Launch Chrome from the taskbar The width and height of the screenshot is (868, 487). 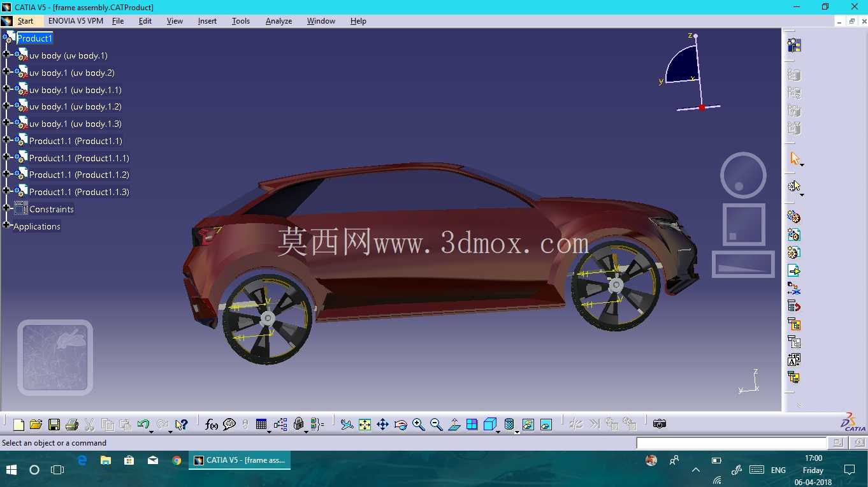pyautogui.click(x=177, y=460)
